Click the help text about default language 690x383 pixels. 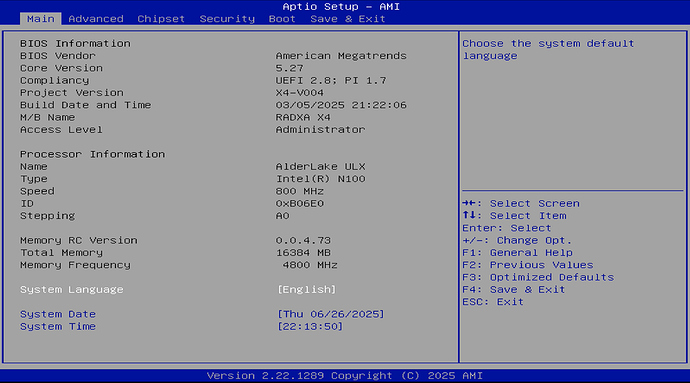pos(548,50)
